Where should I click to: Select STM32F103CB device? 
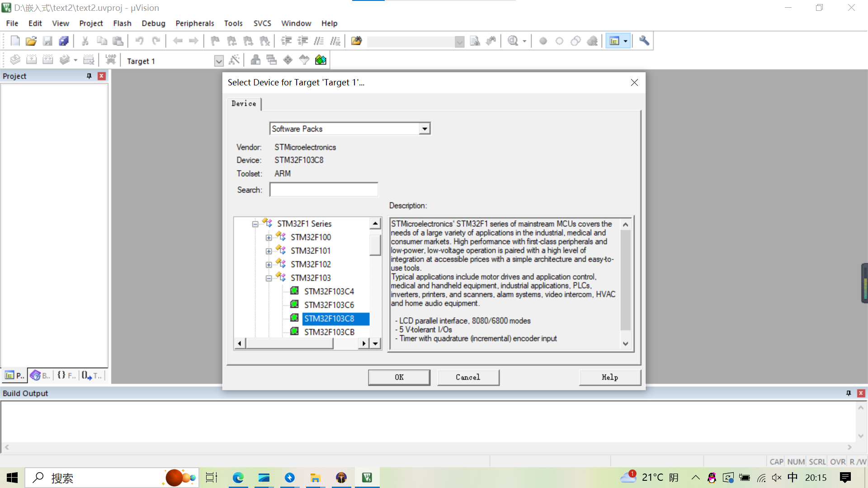point(329,332)
